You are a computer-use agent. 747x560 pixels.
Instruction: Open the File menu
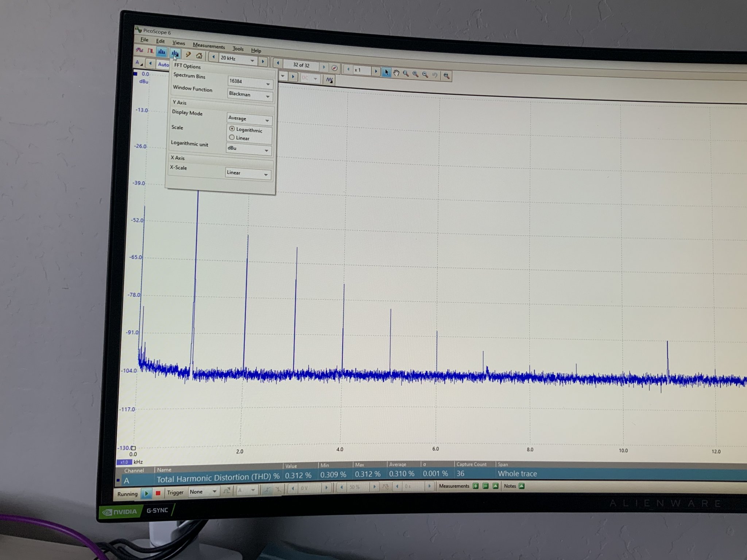(x=144, y=40)
